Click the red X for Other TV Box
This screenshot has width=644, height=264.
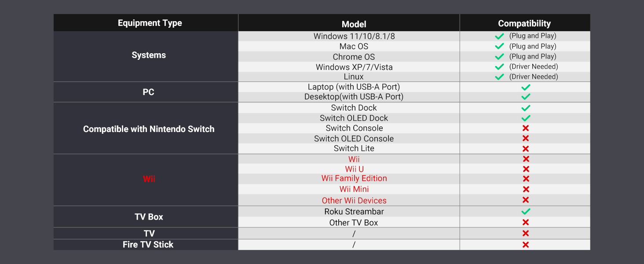(x=525, y=223)
